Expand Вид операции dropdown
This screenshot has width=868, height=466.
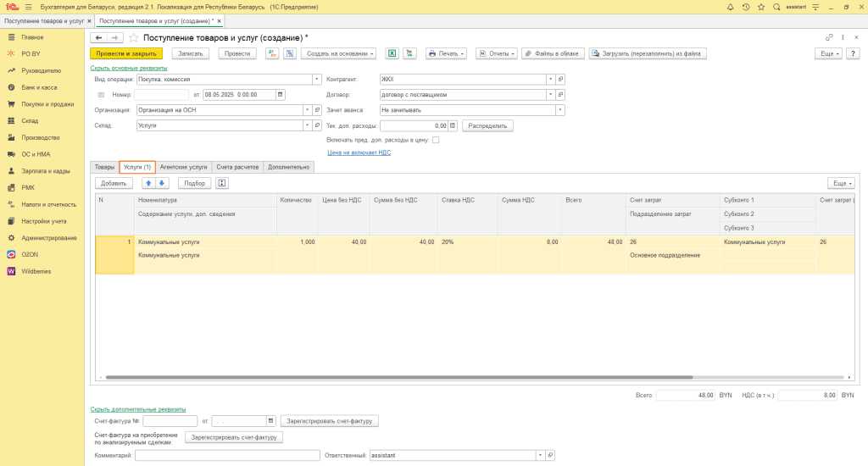pos(317,79)
